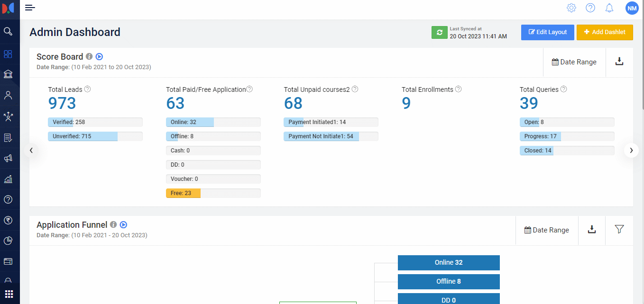Play the Score Board video tutorial icon
The image size is (644, 304).
(x=99, y=57)
